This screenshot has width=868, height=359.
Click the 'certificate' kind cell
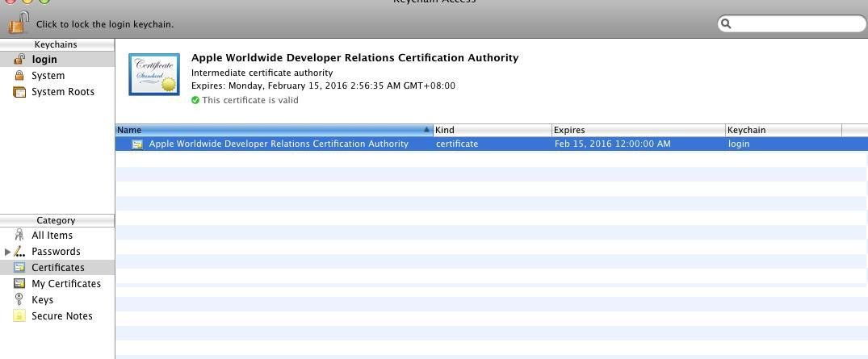(457, 144)
